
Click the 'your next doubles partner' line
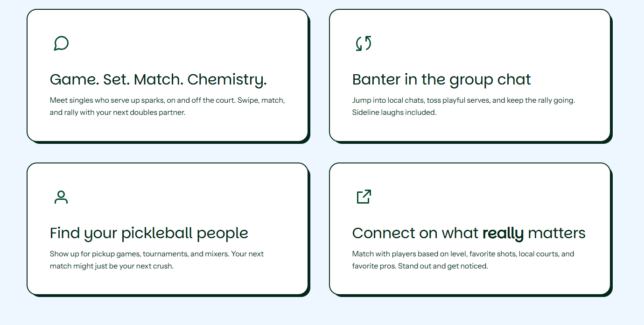point(118,113)
